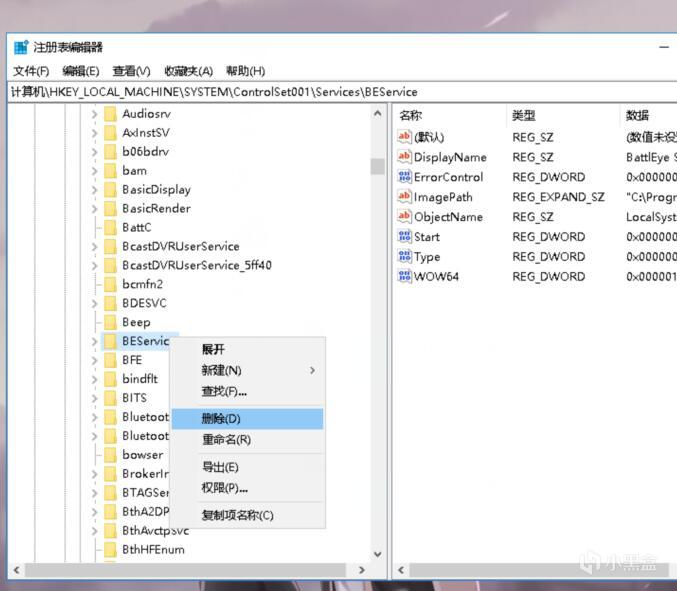The height and width of the screenshot is (591, 677).
Task: Click the 类型 column header
Action: (523, 115)
